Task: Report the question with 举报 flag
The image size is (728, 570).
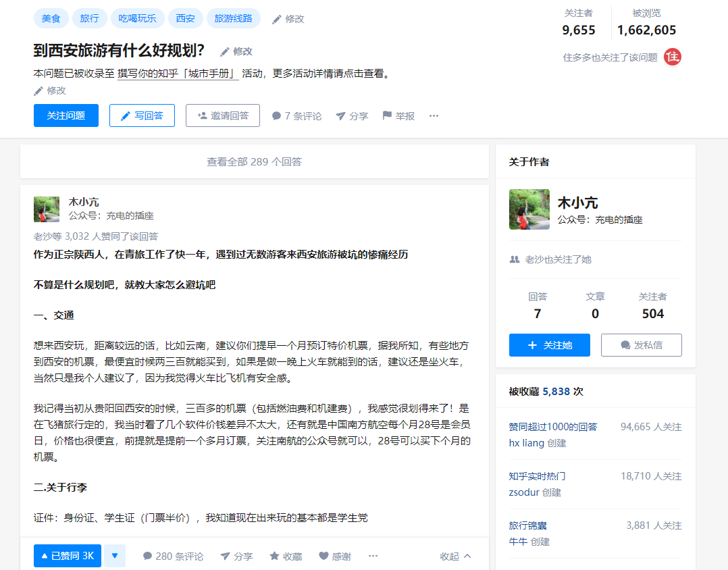Action: [x=398, y=115]
